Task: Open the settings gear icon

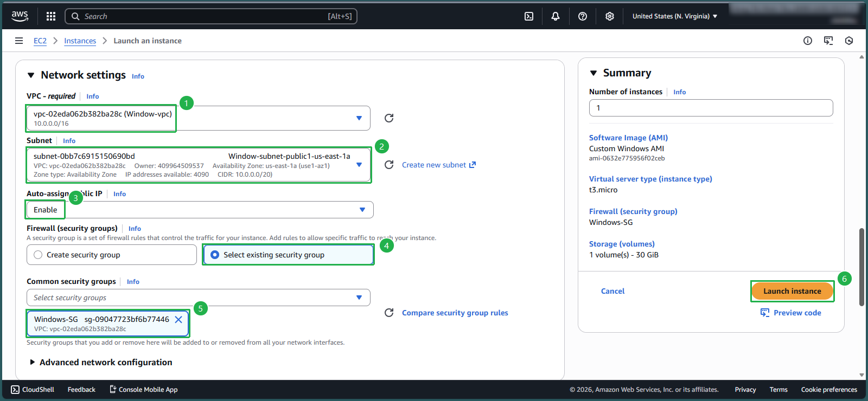Action: point(610,16)
